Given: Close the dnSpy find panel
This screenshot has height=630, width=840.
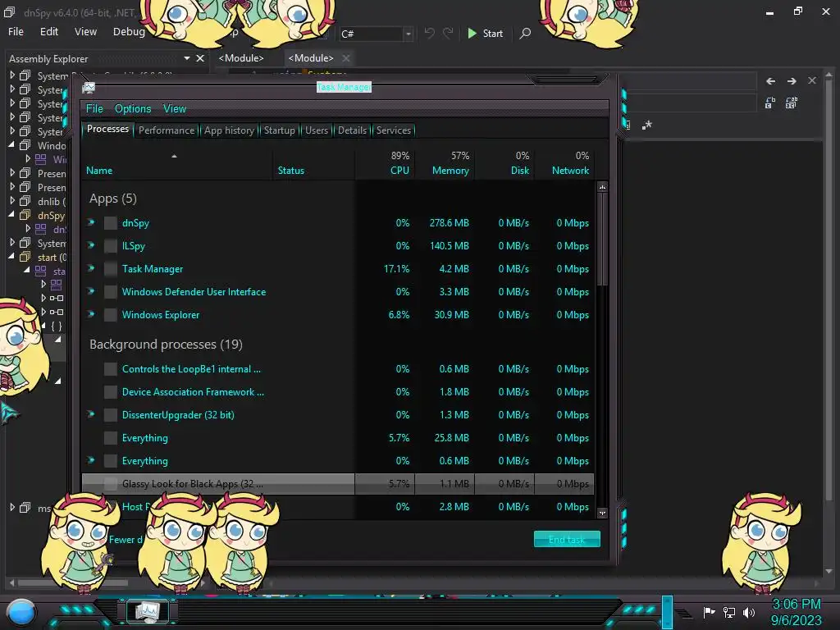Looking at the screenshot, I should tap(812, 80).
